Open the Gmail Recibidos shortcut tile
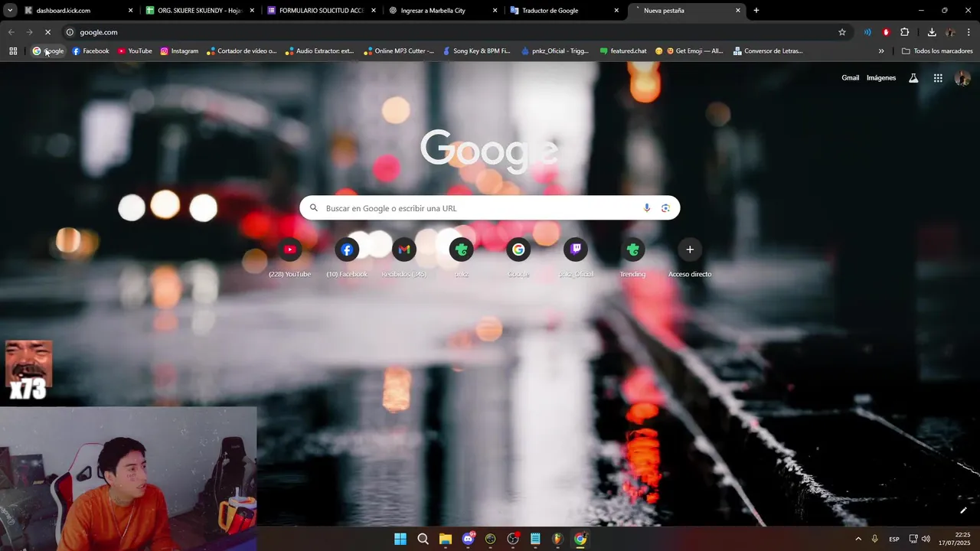The height and width of the screenshot is (551, 980). (404, 257)
